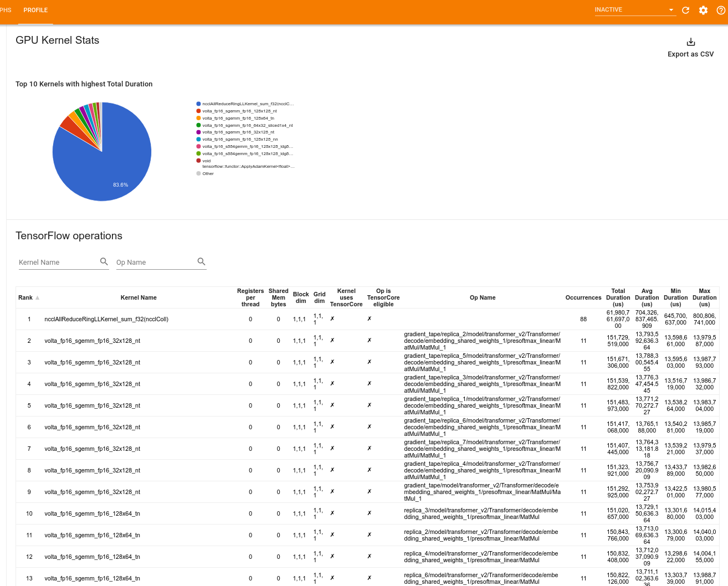The height and width of the screenshot is (586, 728).
Task: Open settings gear icon
Action: [703, 10]
